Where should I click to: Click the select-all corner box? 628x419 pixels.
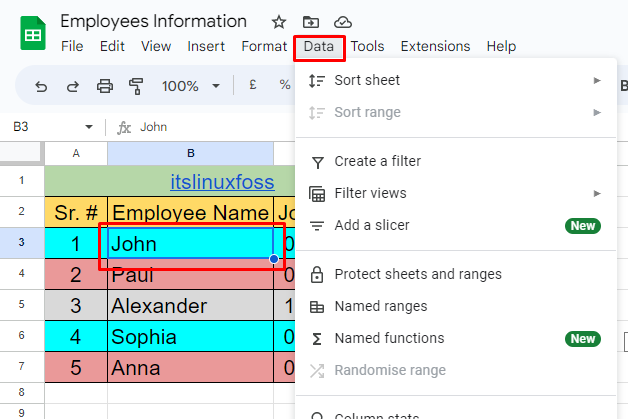[21, 153]
